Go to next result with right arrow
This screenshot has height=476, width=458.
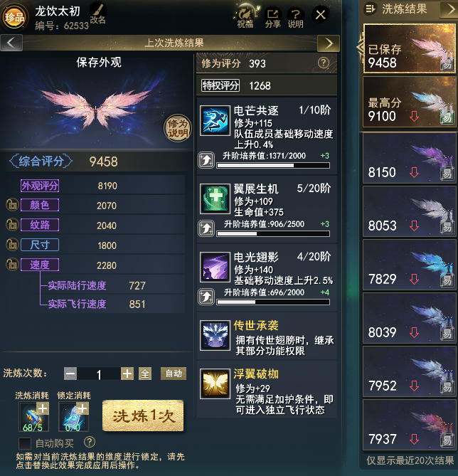[329, 43]
